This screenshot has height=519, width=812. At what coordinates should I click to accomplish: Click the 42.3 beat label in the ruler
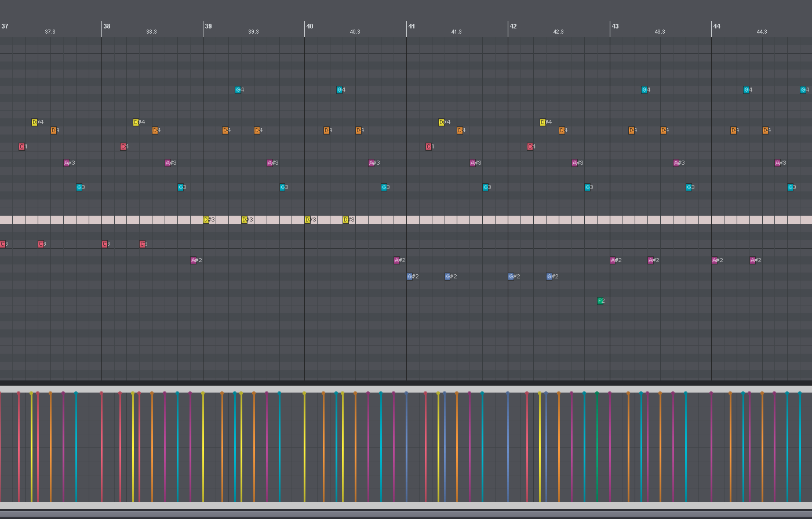(558, 31)
